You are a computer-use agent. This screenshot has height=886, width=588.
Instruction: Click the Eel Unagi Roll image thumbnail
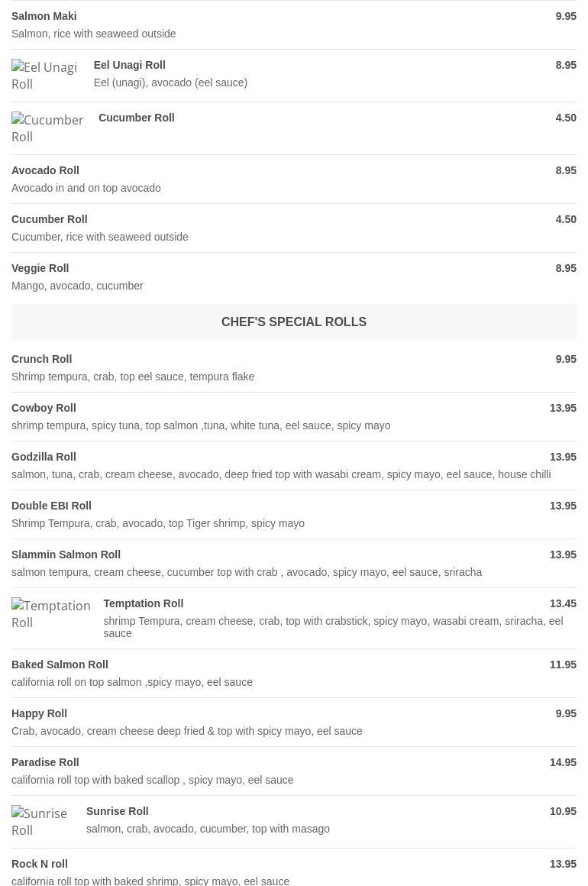click(46, 76)
